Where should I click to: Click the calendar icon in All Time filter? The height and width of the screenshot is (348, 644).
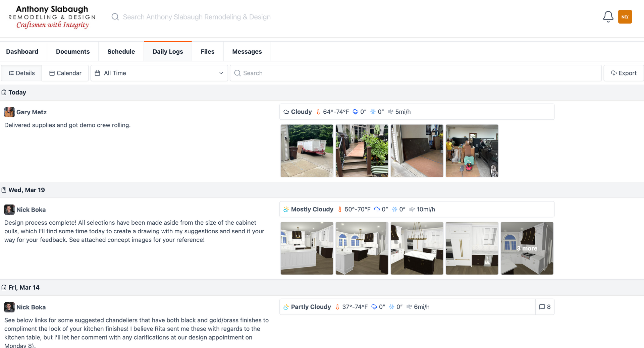point(97,73)
